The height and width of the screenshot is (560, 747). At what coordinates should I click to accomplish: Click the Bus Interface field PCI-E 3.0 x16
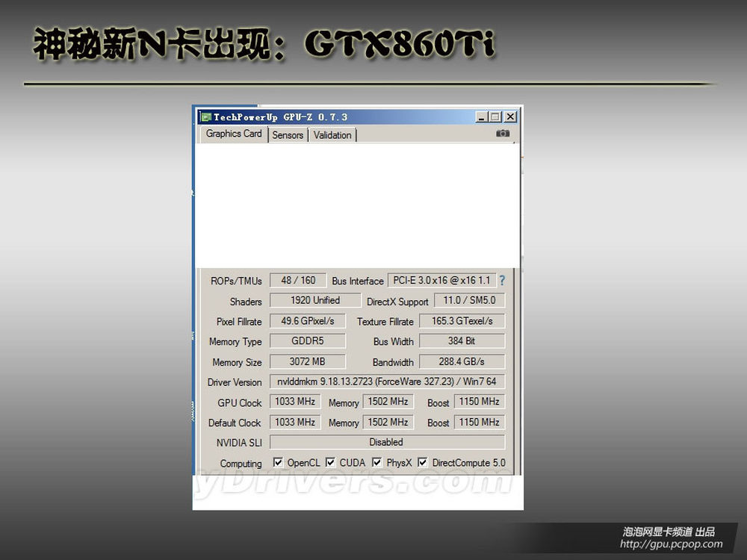point(441,281)
